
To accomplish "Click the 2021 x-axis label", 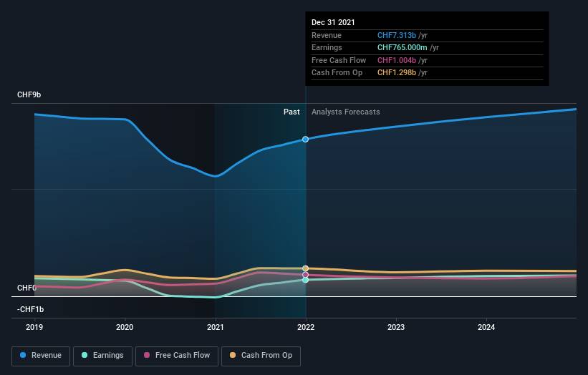I will coord(216,328).
